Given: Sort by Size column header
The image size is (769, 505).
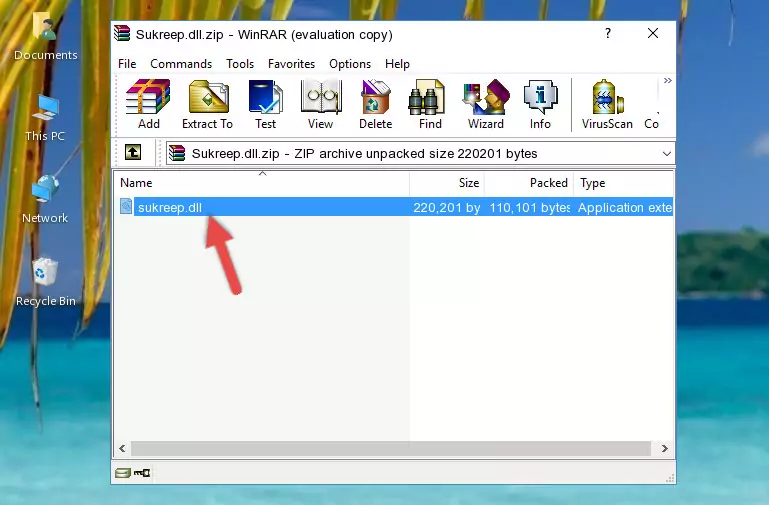Looking at the screenshot, I should pyautogui.click(x=447, y=183).
